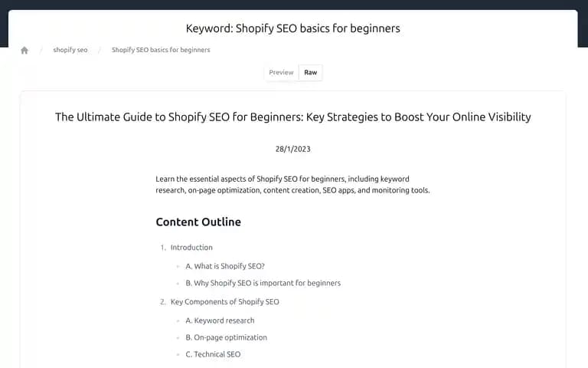Click the article description paragraph
588x368 pixels.
[x=293, y=185]
